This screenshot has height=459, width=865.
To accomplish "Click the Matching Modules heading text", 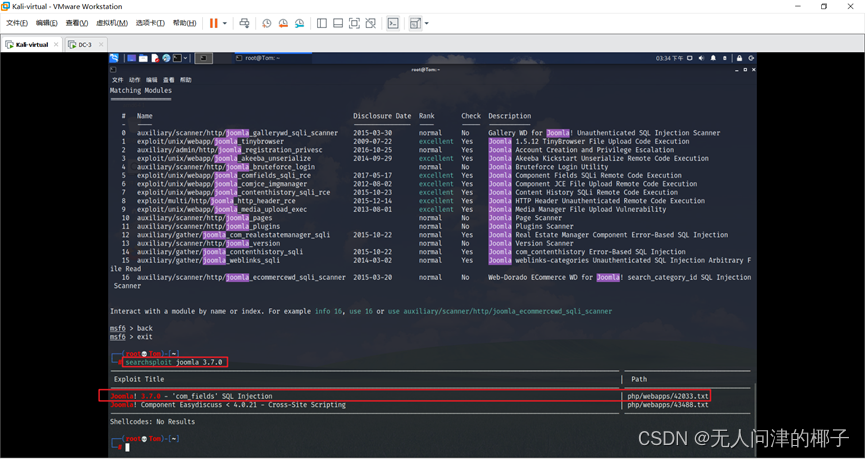I will [141, 90].
